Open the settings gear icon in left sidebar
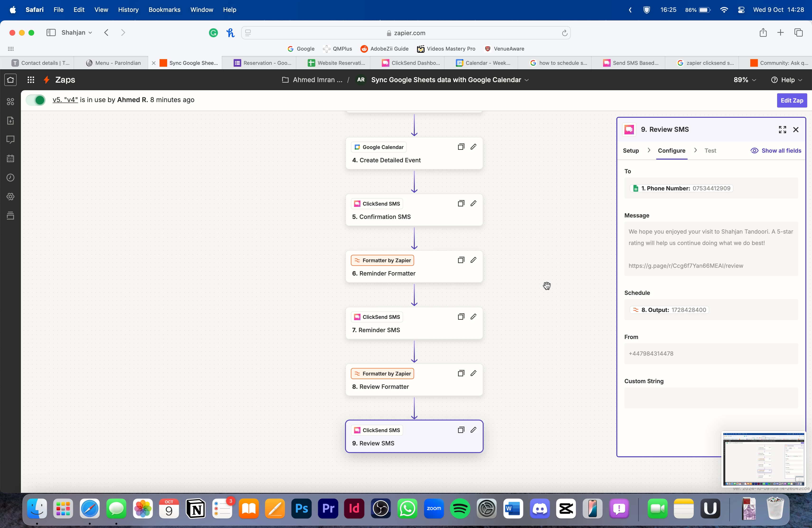This screenshot has width=812, height=528. tap(10, 197)
